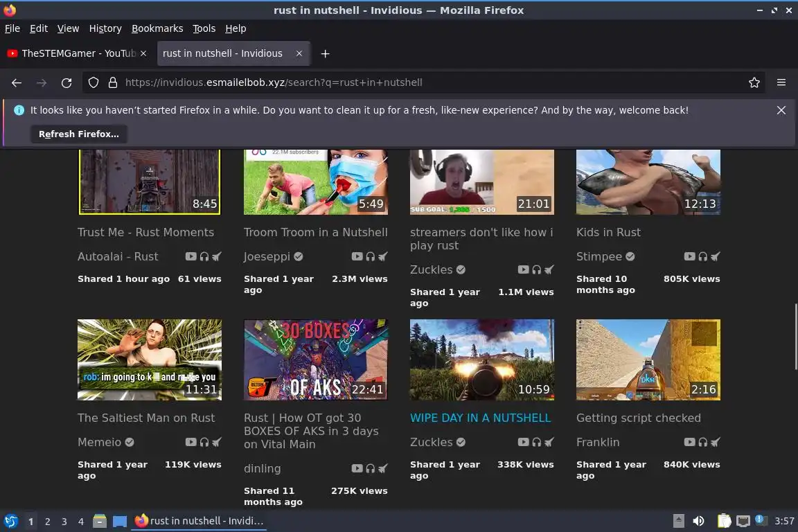Switch to workspace 4 in taskbar
This screenshot has width=798, height=532.
(x=80, y=522)
